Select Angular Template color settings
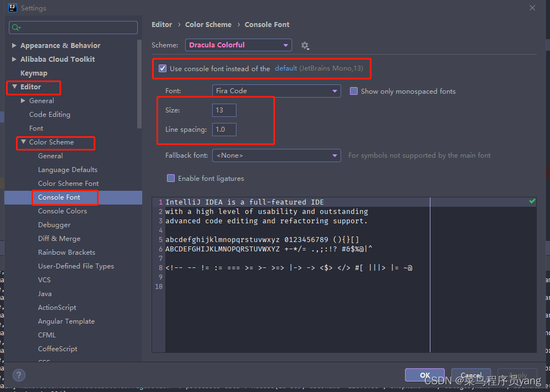 [66, 321]
